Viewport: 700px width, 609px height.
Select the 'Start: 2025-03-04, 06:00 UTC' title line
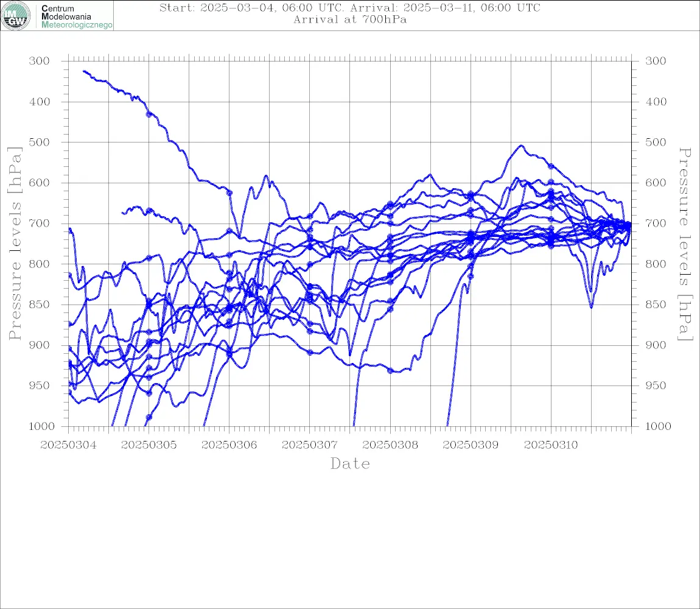coord(349,7)
